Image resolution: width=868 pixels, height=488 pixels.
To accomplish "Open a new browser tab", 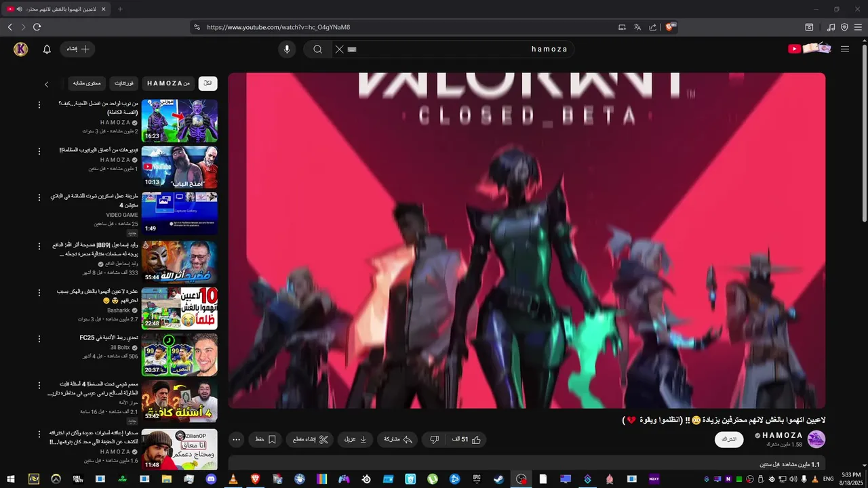I will [x=120, y=9].
